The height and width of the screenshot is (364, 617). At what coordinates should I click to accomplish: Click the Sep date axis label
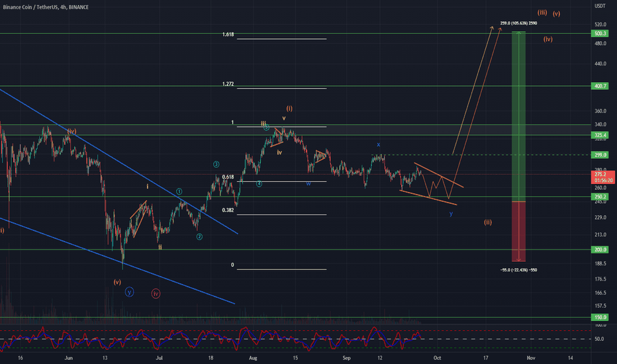pos(346,358)
